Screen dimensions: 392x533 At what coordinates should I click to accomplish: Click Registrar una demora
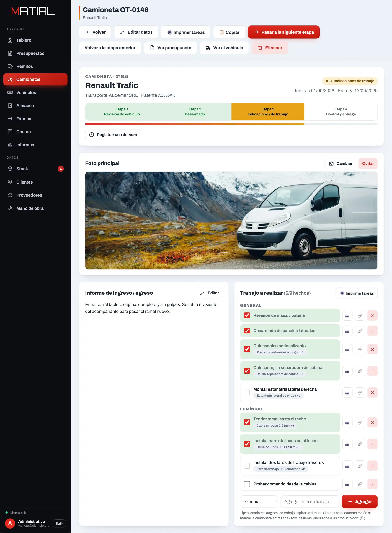tap(113, 135)
